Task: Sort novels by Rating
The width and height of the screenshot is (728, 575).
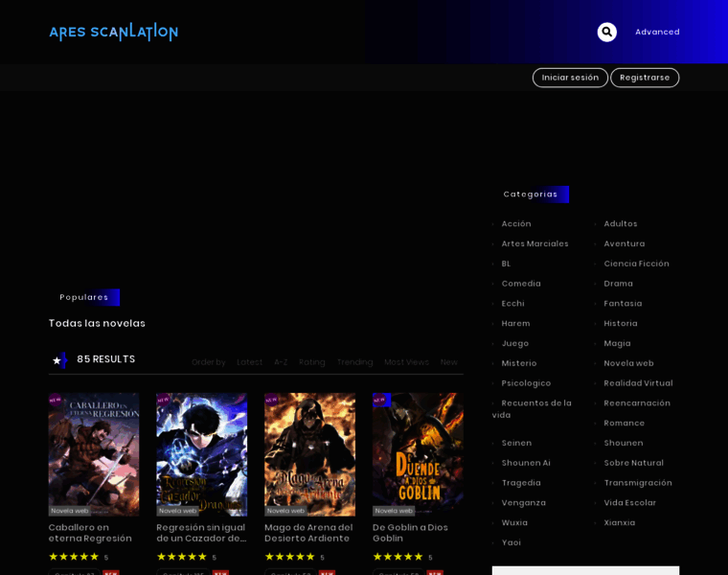Action: click(311, 362)
